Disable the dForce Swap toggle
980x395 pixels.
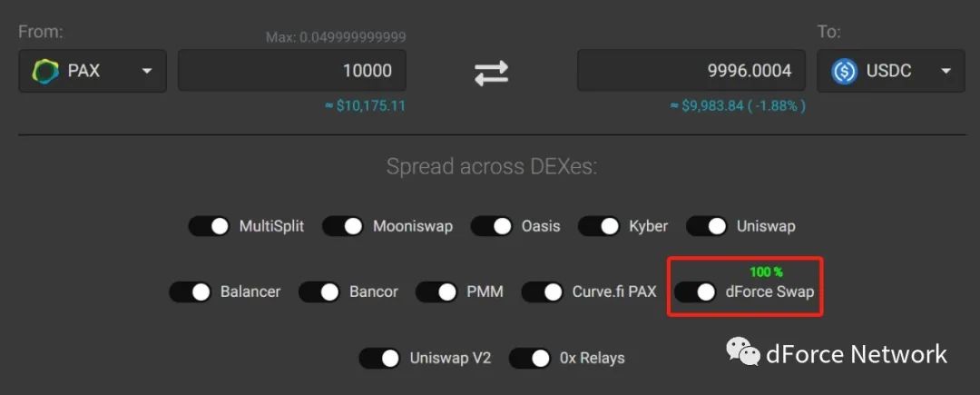pos(695,291)
